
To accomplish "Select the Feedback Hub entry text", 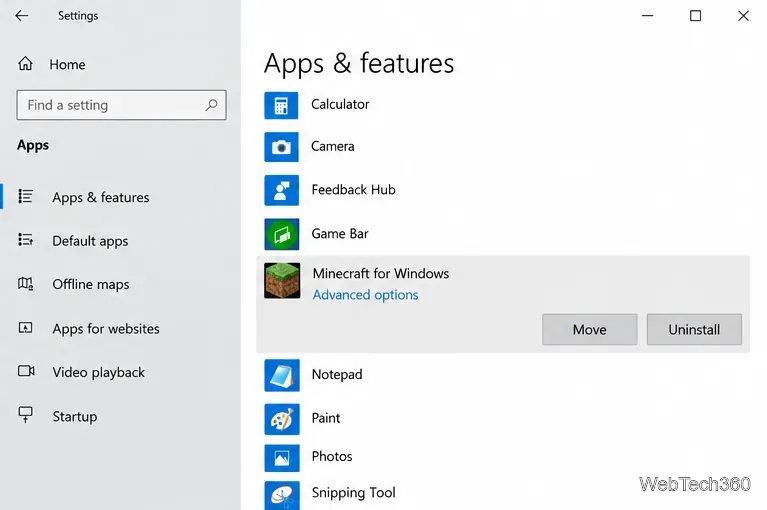I will click(353, 190).
